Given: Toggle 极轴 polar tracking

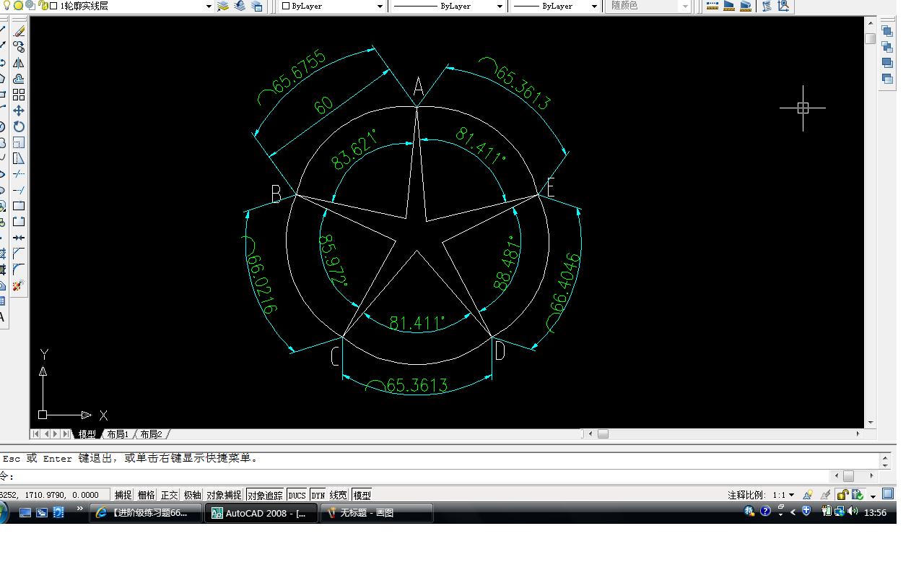Looking at the screenshot, I should click(x=193, y=495).
